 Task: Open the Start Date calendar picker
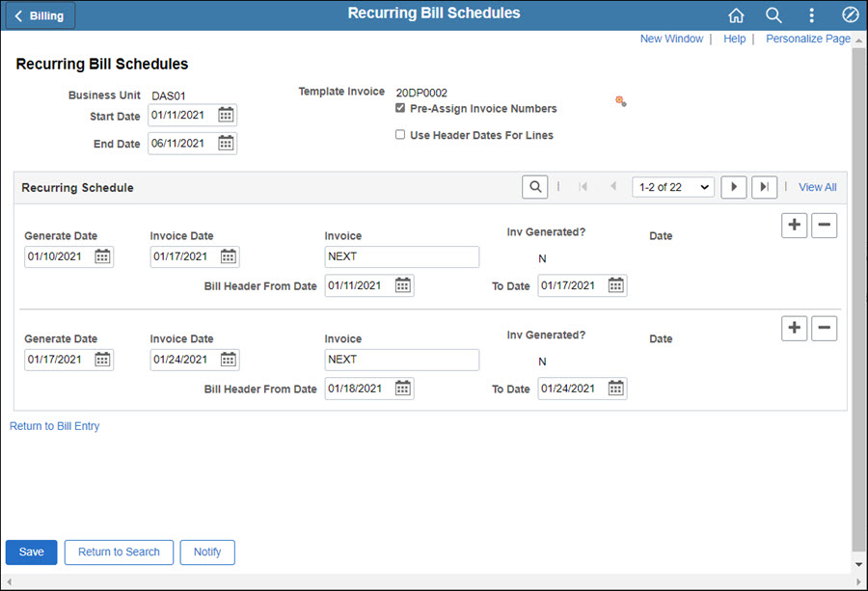point(225,115)
